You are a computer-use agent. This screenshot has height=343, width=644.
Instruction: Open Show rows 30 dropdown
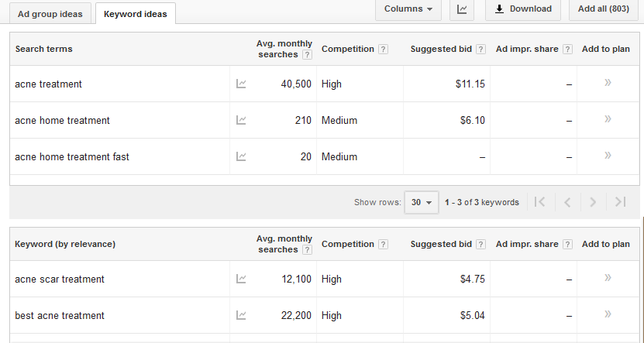click(x=422, y=202)
